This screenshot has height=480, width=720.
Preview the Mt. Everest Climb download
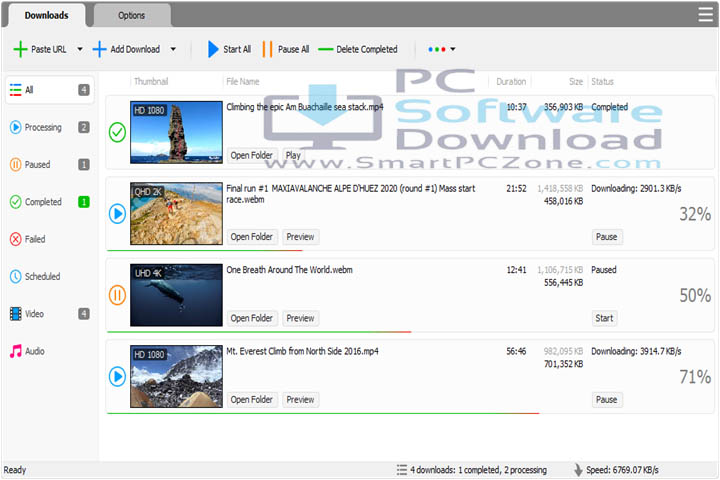[x=300, y=400]
